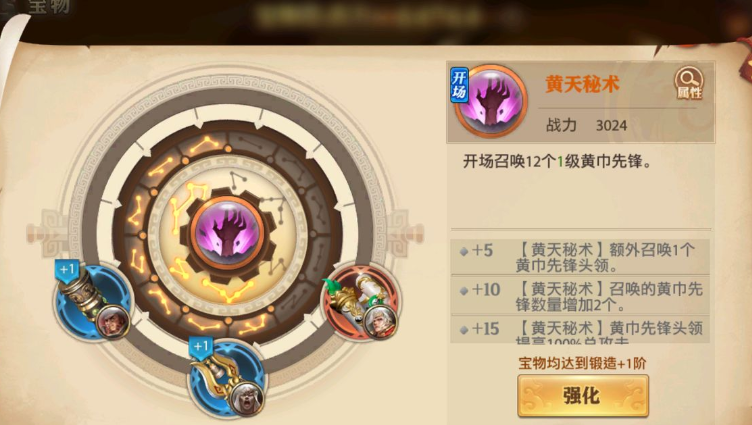Viewport: 752px width, 425px height.
Task: Select the left blue treasure slot with the +1 badge
Action: (93, 302)
